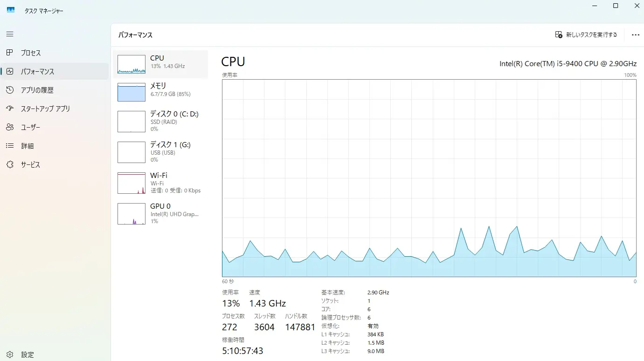The width and height of the screenshot is (644, 361).
Task: Open 設定 at the sidebar bottom
Action: 55,354
